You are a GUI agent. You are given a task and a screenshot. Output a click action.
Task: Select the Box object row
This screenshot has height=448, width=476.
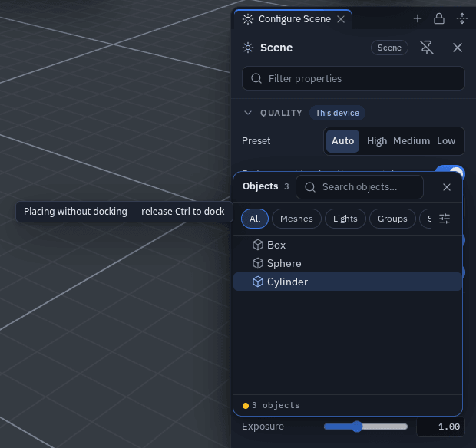point(348,245)
